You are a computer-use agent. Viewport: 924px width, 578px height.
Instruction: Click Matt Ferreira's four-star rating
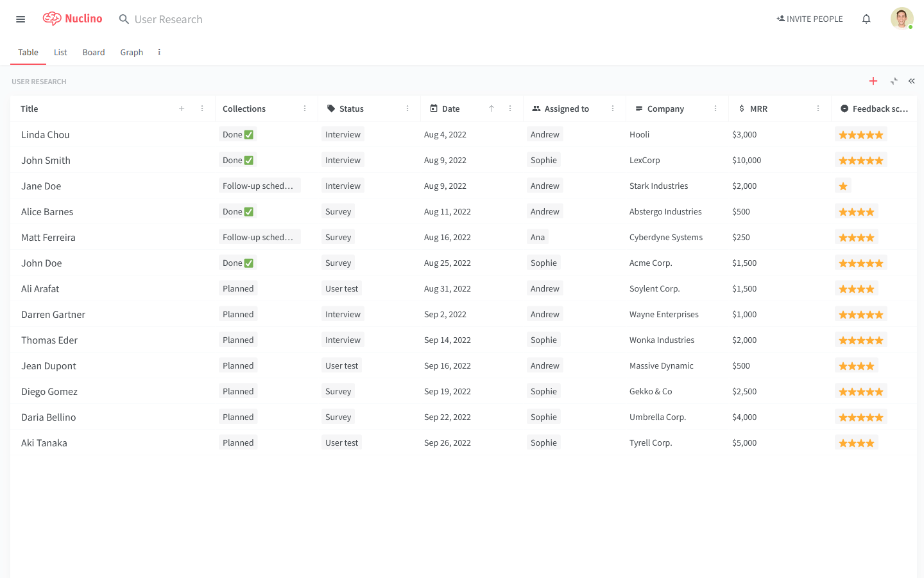[857, 238]
